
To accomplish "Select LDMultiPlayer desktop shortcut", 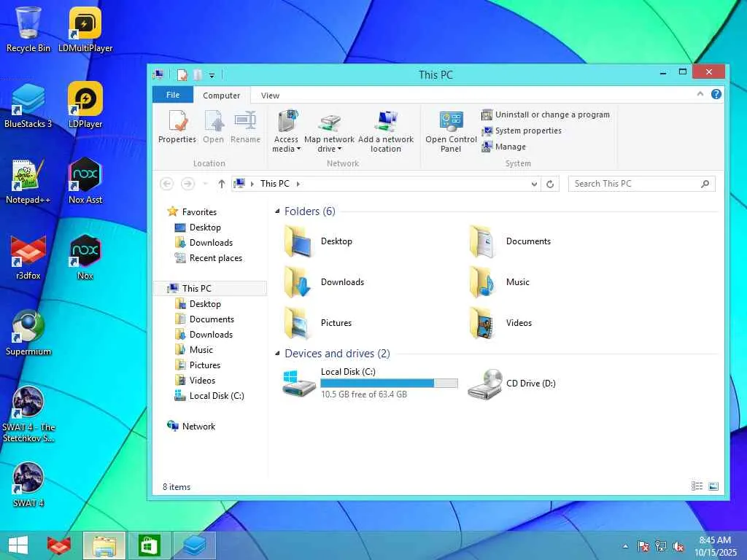I will [x=85, y=29].
